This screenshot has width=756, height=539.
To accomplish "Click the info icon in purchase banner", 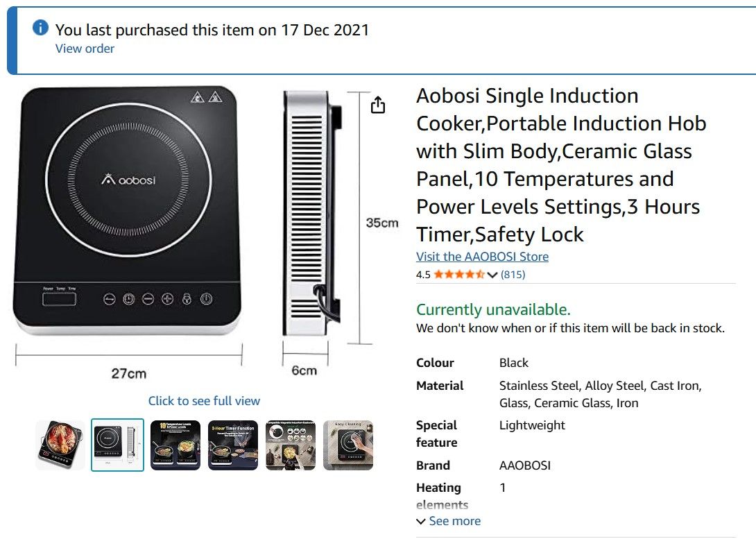I will [41, 28].
